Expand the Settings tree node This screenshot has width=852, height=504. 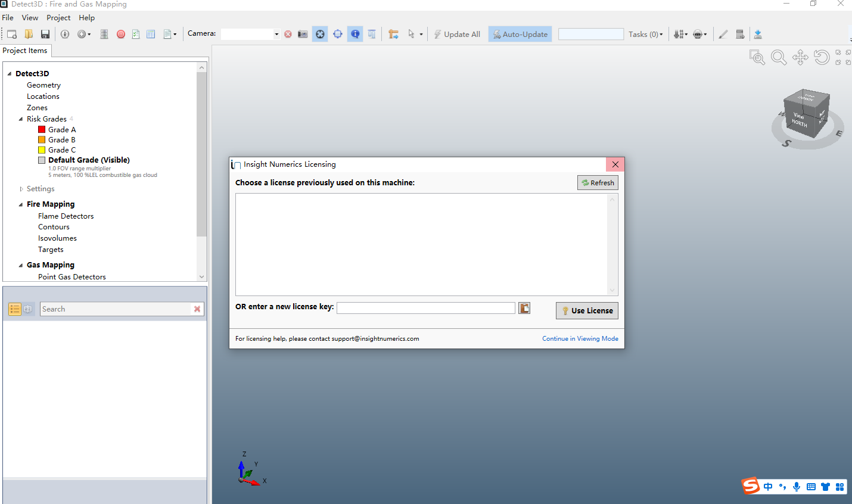point(21,189)
